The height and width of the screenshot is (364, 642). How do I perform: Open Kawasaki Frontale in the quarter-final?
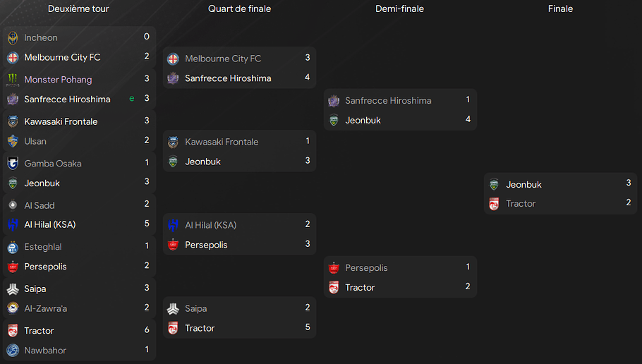[x=222, y=142]
